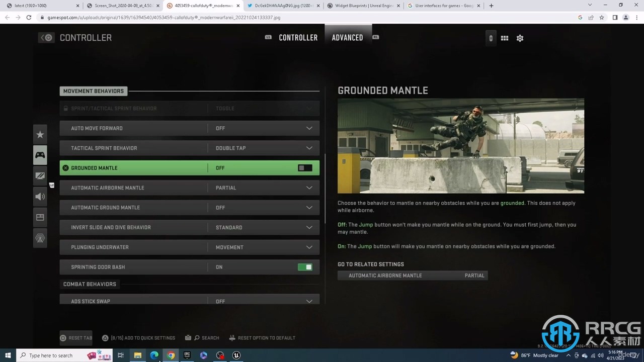Open the Favorites star category in sidebar

[40, 134]
